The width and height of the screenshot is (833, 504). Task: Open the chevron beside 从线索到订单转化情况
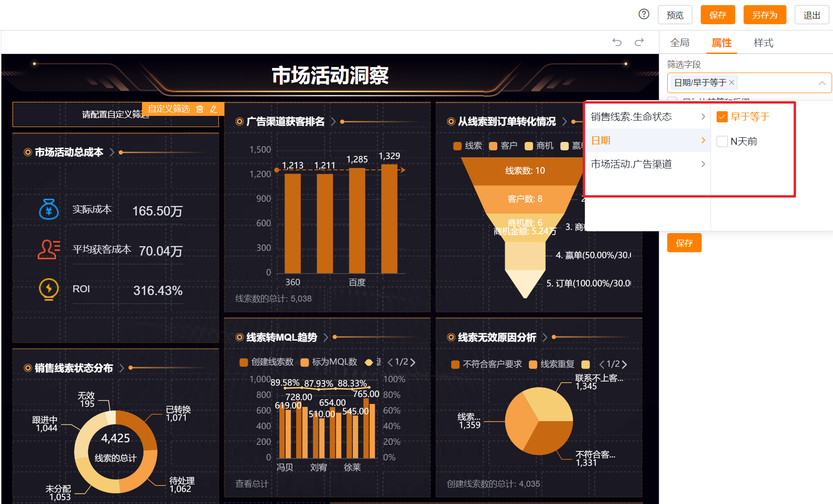(x=564, y=121)
